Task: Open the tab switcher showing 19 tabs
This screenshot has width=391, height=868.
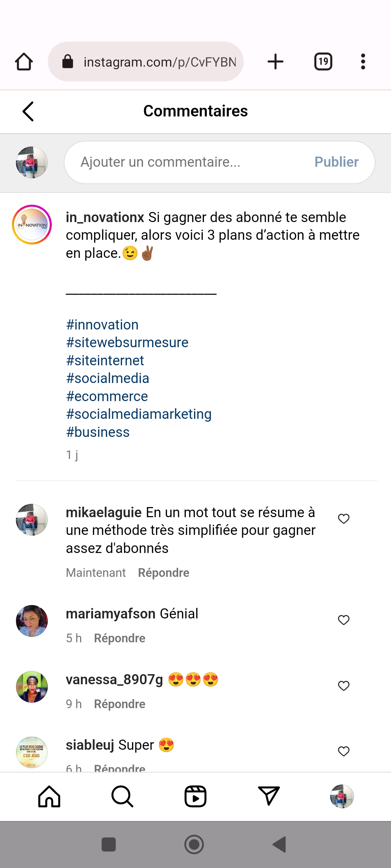Action: pos(323,61)
